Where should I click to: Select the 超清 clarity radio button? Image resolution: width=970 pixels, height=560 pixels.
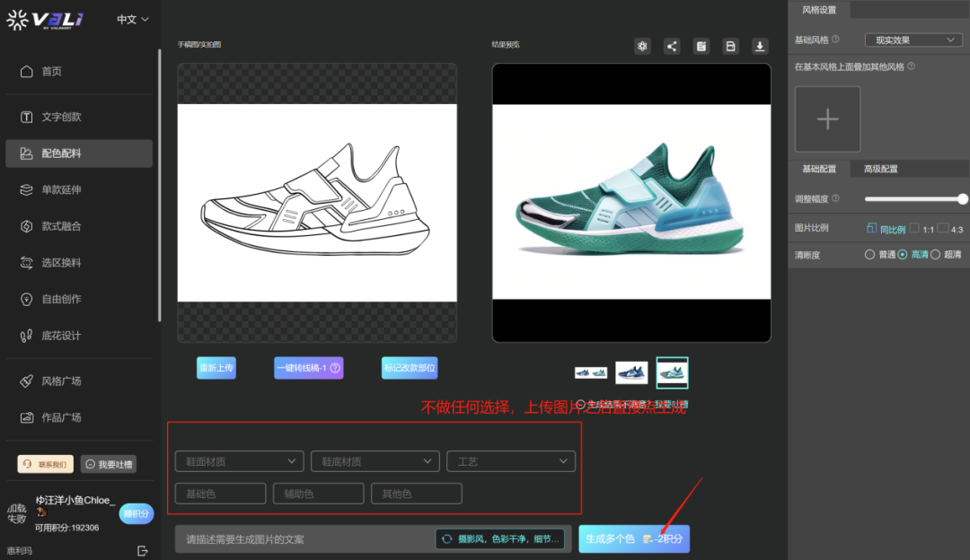(x=935, y=255)
